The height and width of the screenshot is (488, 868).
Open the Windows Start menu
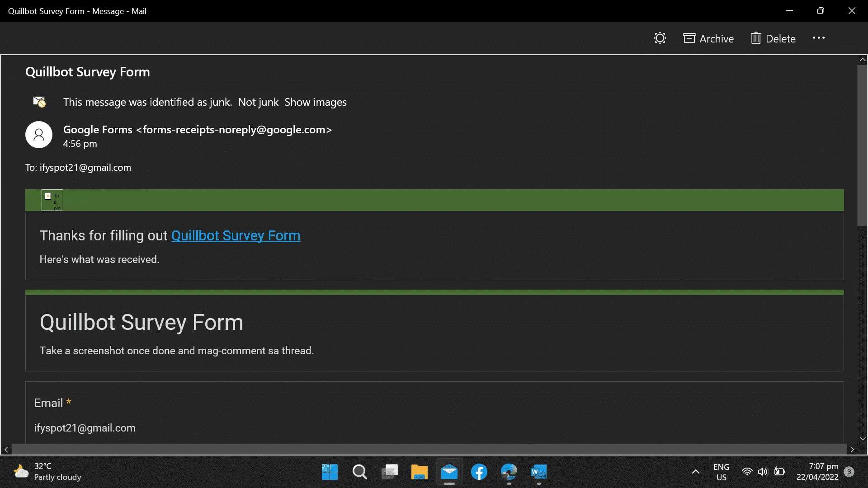(330, 472)
